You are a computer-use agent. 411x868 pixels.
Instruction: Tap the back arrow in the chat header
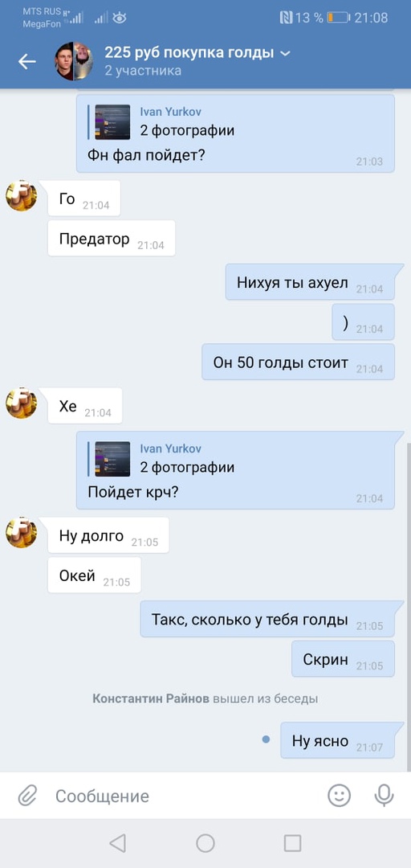click(26, 61)
